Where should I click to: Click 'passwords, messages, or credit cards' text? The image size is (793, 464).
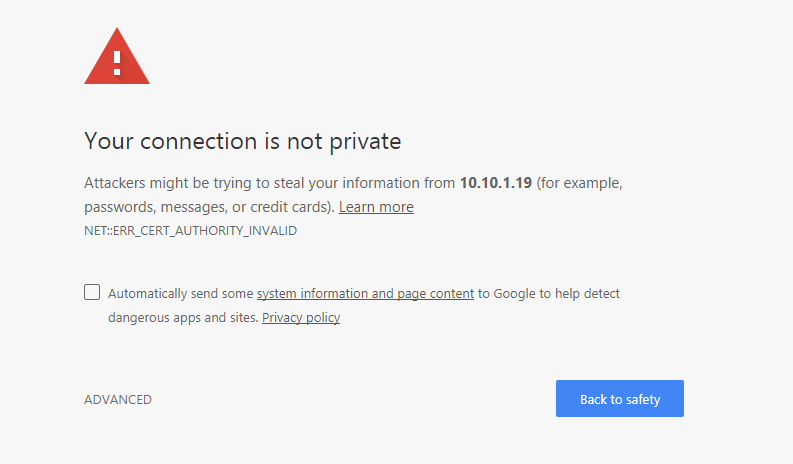[x=208, y=207]
